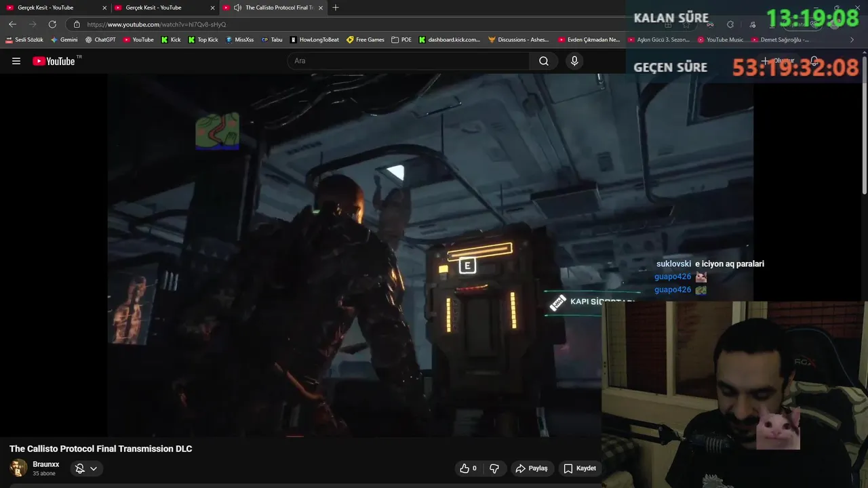Open the YouTube guide hamburger menu

click(16, 61)
